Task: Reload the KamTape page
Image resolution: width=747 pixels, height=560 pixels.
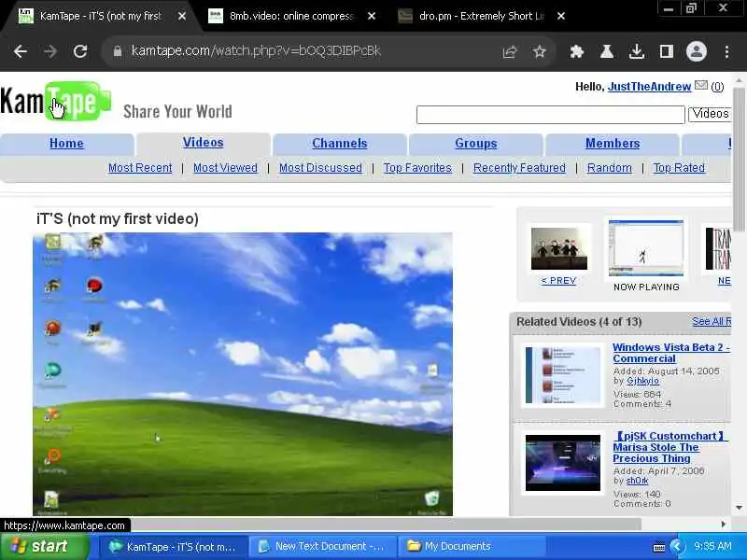Action: [x=80, y=51]
